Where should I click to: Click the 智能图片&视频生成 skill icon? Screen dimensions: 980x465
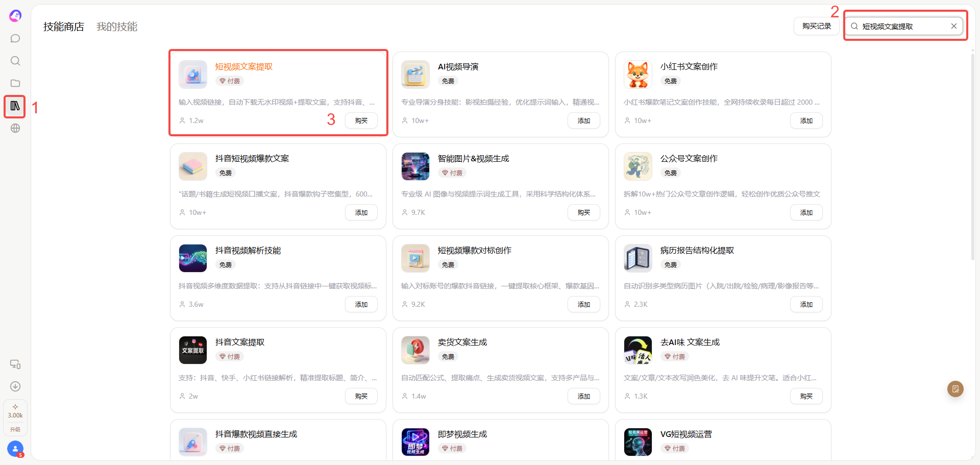coord(415,166)
